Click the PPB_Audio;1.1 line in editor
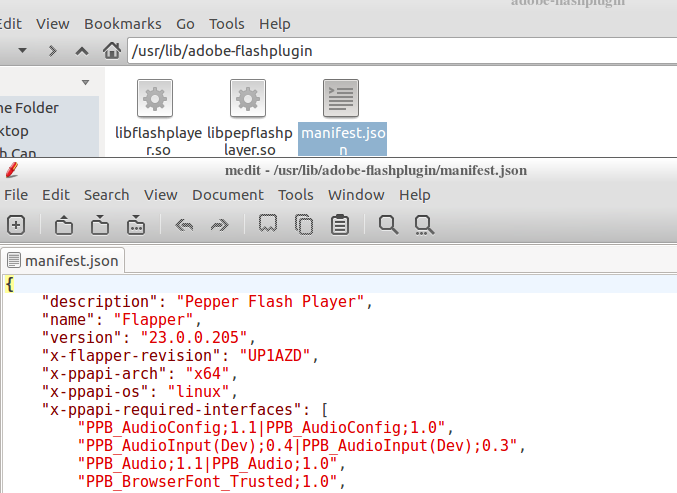Viewport: 677px width, 493px height. point(211,464)
